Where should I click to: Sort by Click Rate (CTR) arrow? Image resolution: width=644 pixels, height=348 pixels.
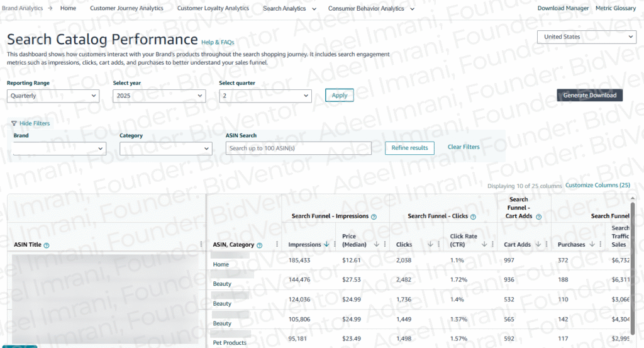click(x=484, y=244)
